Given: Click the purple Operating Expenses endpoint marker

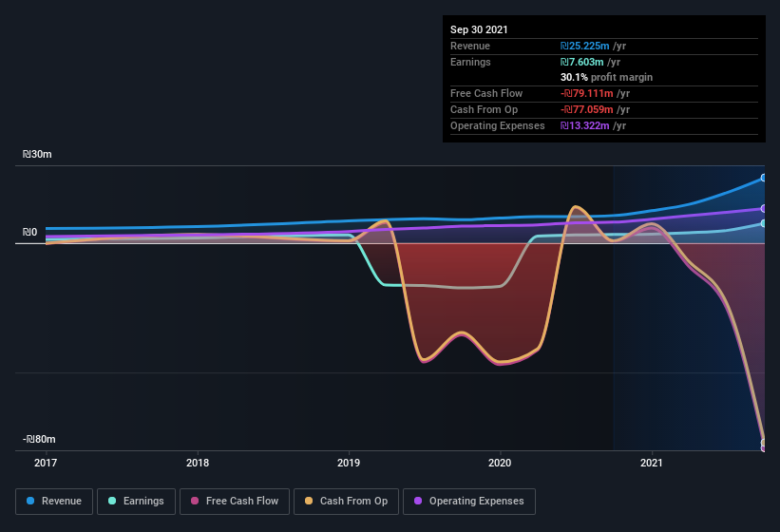Looking at the screenshot, I should click(x=763, y=209).
